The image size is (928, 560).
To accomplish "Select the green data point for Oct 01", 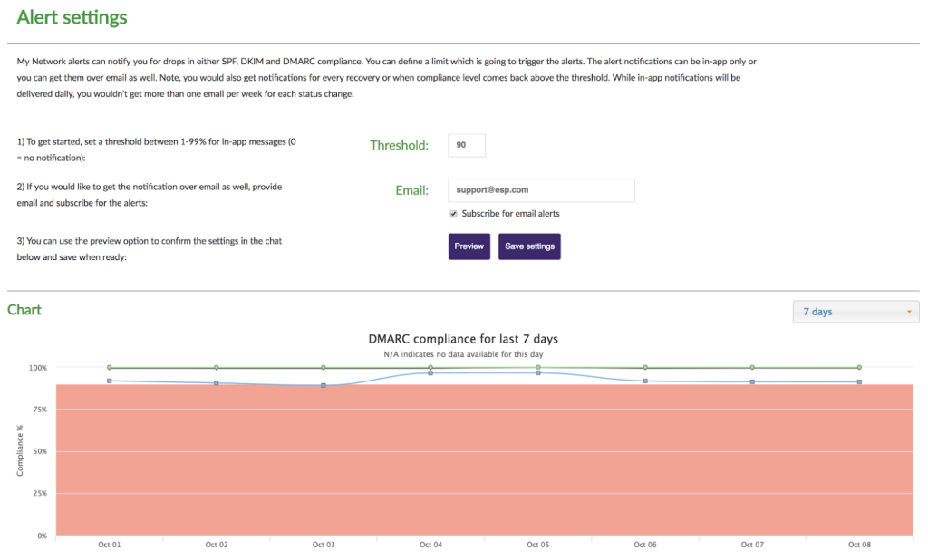I will tap(110, 368).
